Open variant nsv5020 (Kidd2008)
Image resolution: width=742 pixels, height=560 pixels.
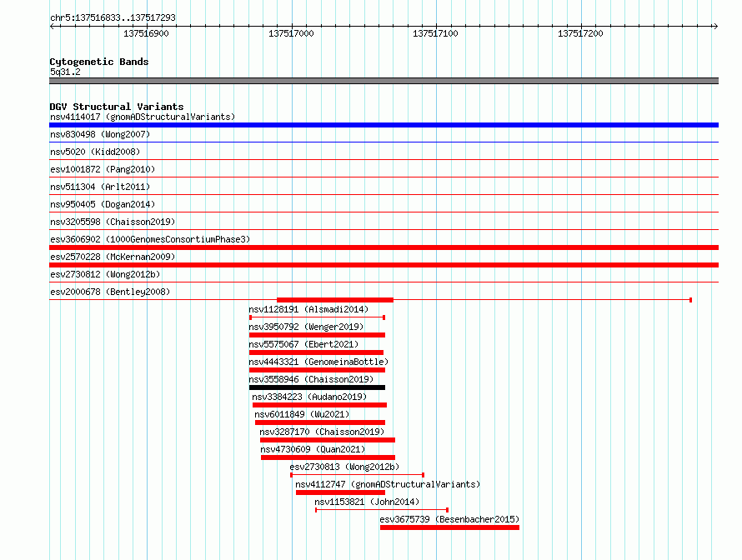pos(95,152)
